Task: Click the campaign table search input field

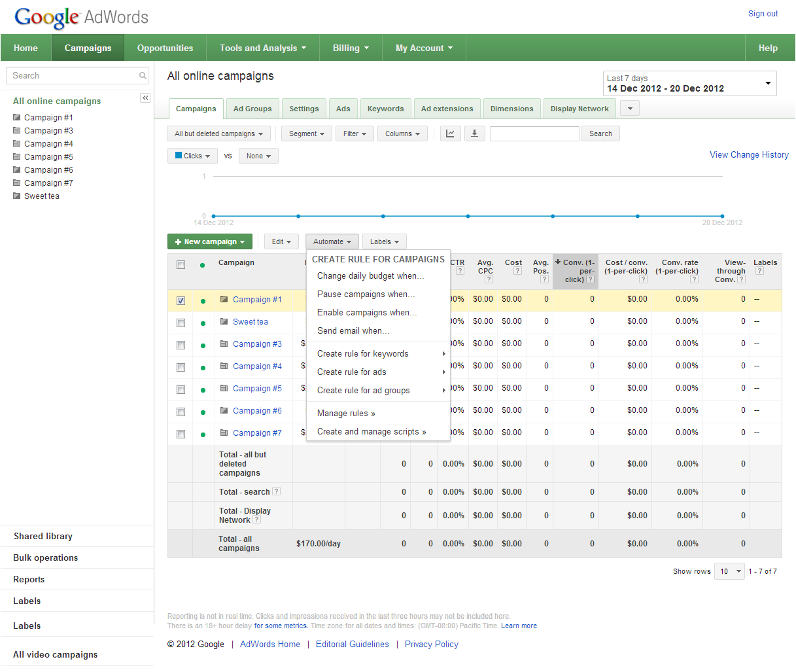Action: [x=534, y=133]
